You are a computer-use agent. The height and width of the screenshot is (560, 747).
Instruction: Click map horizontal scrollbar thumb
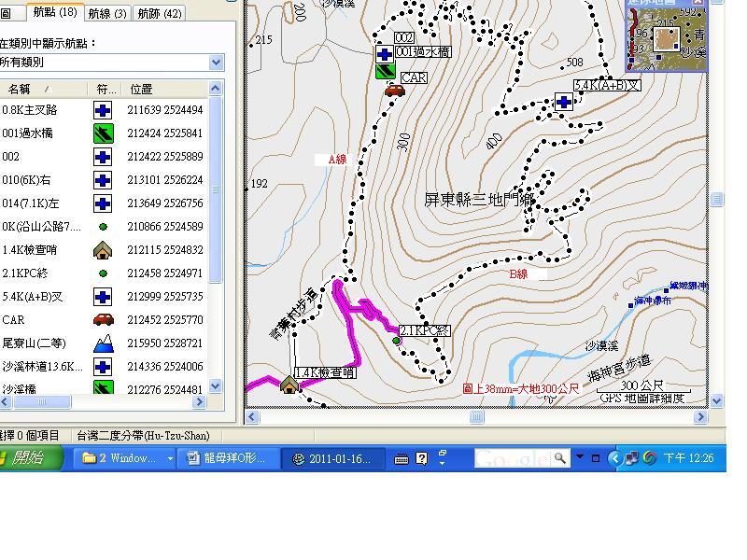pos(476,417)
